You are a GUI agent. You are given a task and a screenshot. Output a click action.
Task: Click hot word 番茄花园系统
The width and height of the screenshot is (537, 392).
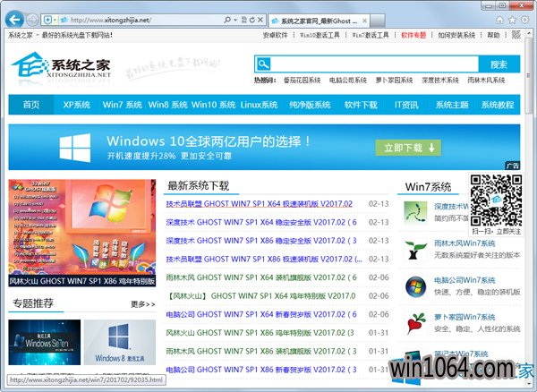[x=302, y=81]
